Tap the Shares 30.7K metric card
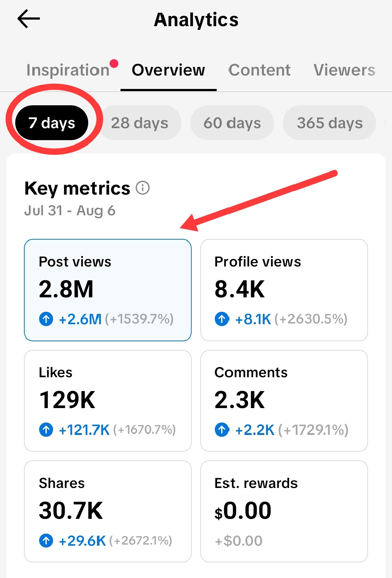Screen dimensions: 392x578 [108, 512]
